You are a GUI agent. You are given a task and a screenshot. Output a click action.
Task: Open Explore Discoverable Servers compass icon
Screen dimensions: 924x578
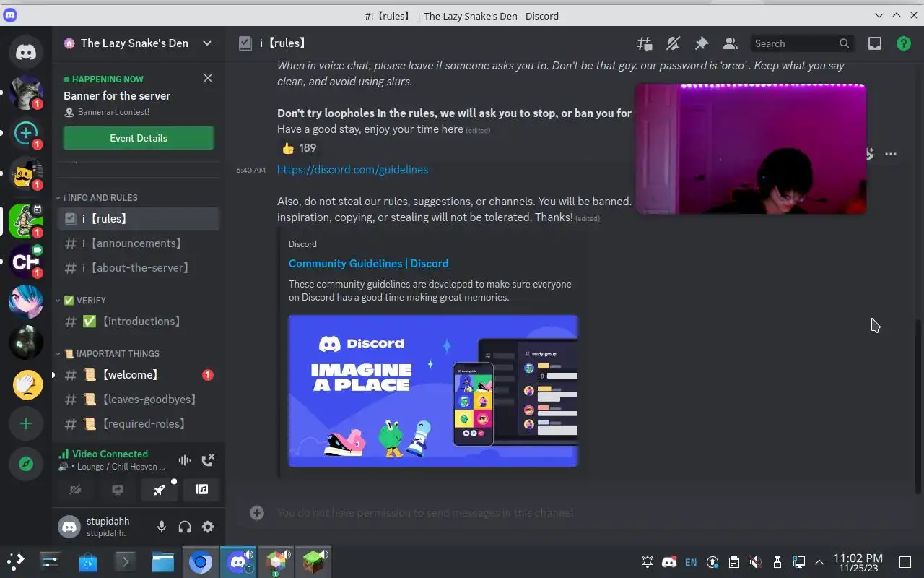(x=26, y=464)
